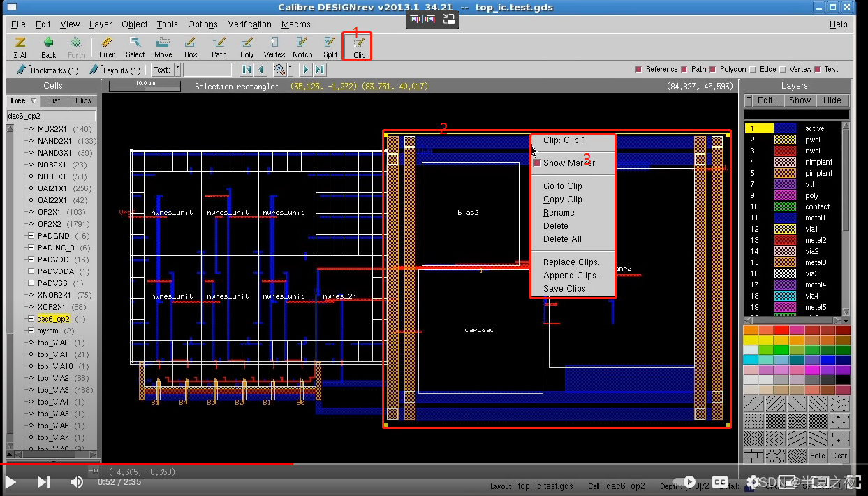Enable the Vertex selection filter
Image resolution: width=868 pixels, height=496 pixels.
783,69
